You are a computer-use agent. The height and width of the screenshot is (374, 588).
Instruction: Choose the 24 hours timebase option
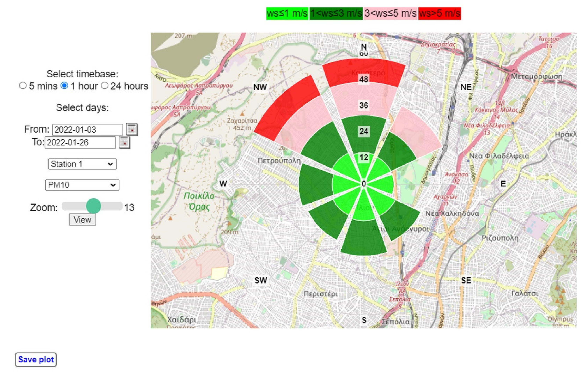pyautogui.click(x=104, y=86)
